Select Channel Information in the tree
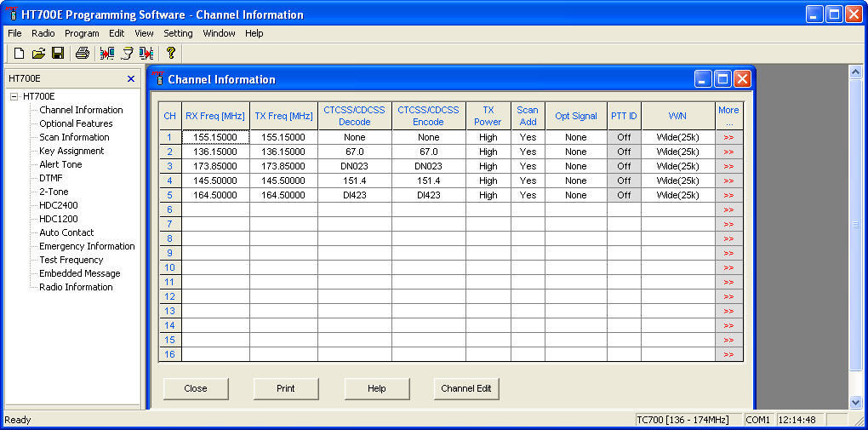 (81, 110)
